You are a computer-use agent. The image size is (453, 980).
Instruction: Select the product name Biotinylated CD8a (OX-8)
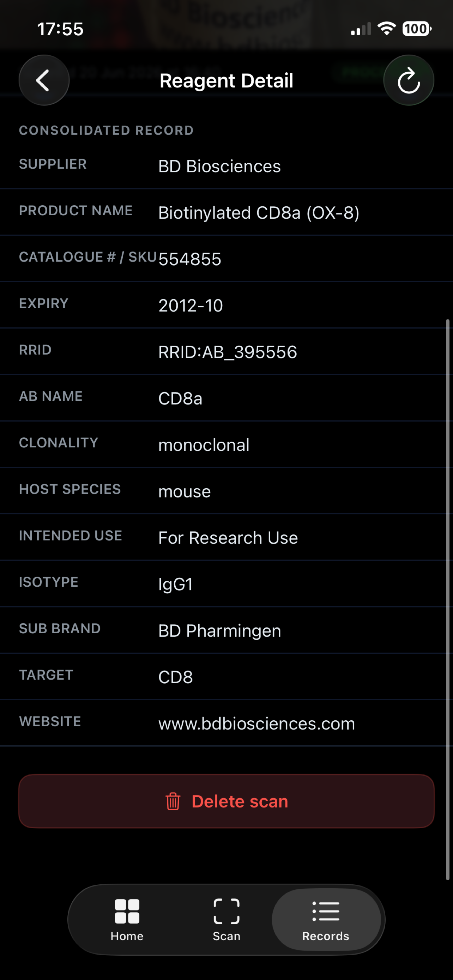(259, 213)
